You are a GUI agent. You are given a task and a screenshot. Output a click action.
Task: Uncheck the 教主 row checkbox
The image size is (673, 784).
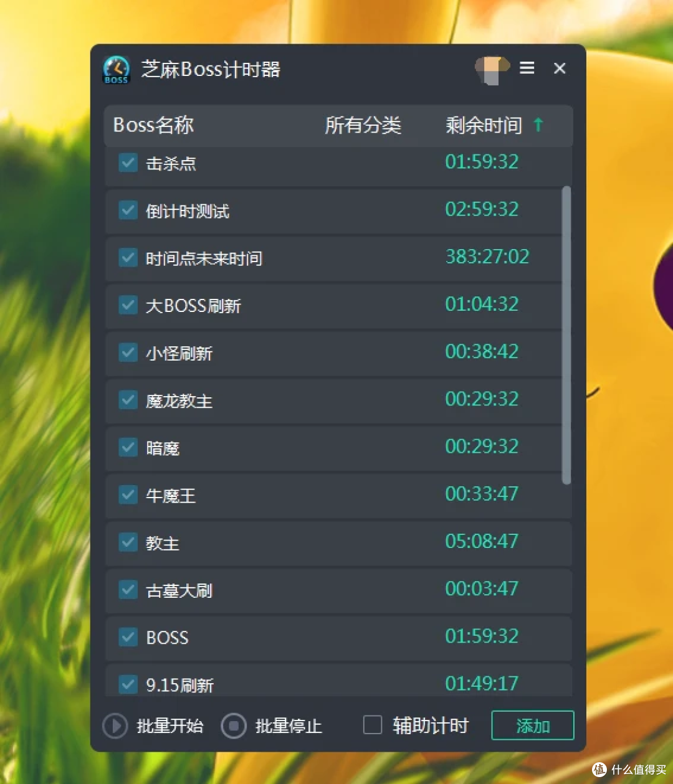128,542
